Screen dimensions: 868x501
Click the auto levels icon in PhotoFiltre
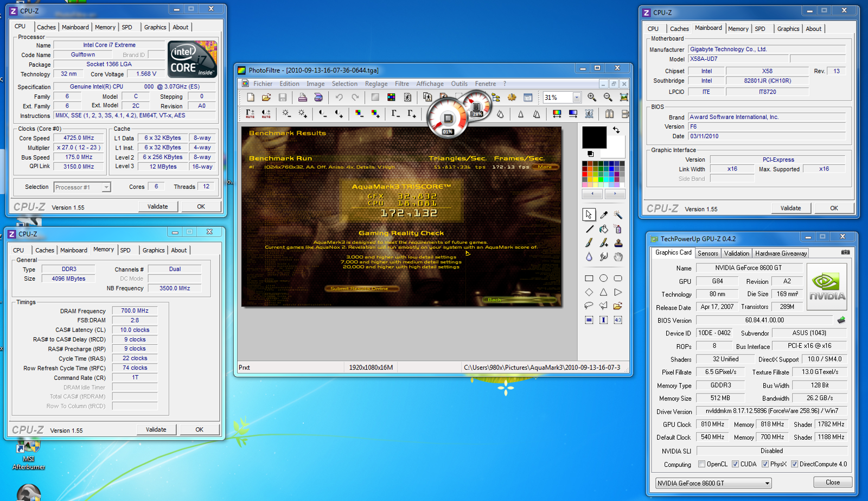(250, 113)
